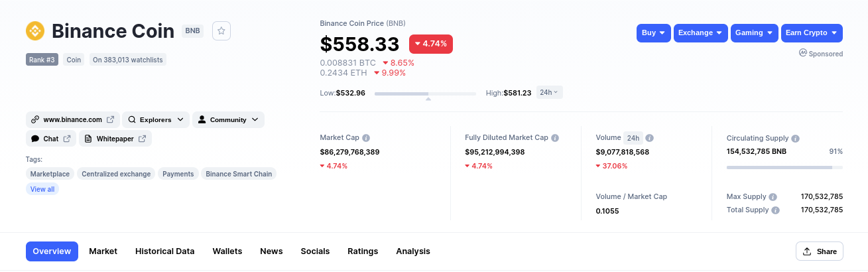Click Max Supply info icon

773,197
